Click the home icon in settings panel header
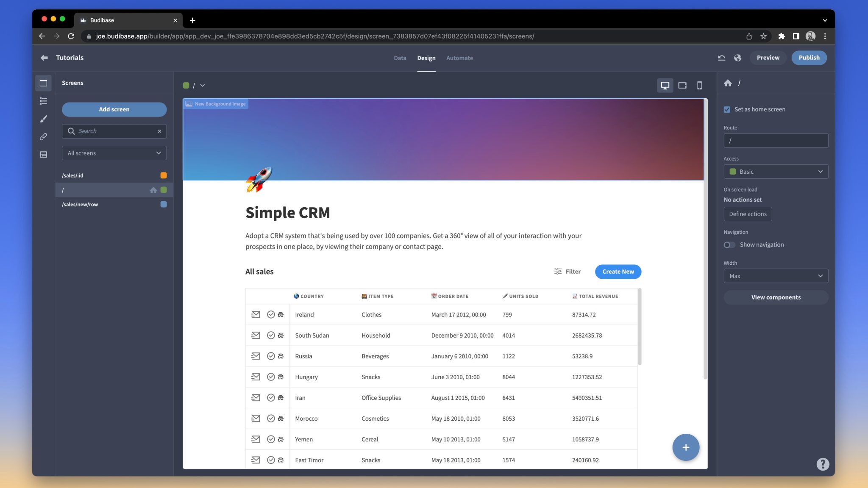 (x=728, y=83)
